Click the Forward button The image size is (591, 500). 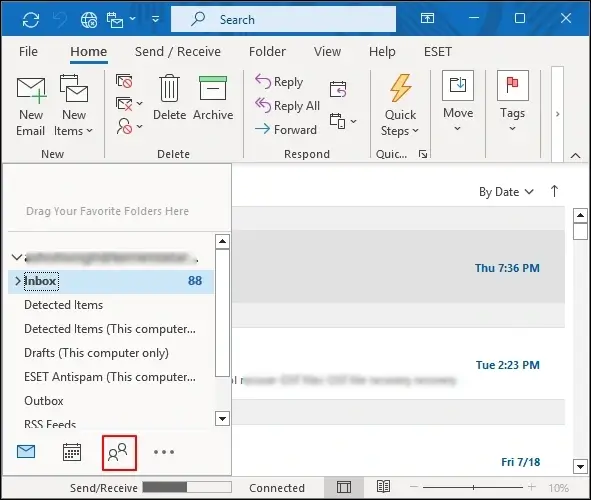pos(286,130)
